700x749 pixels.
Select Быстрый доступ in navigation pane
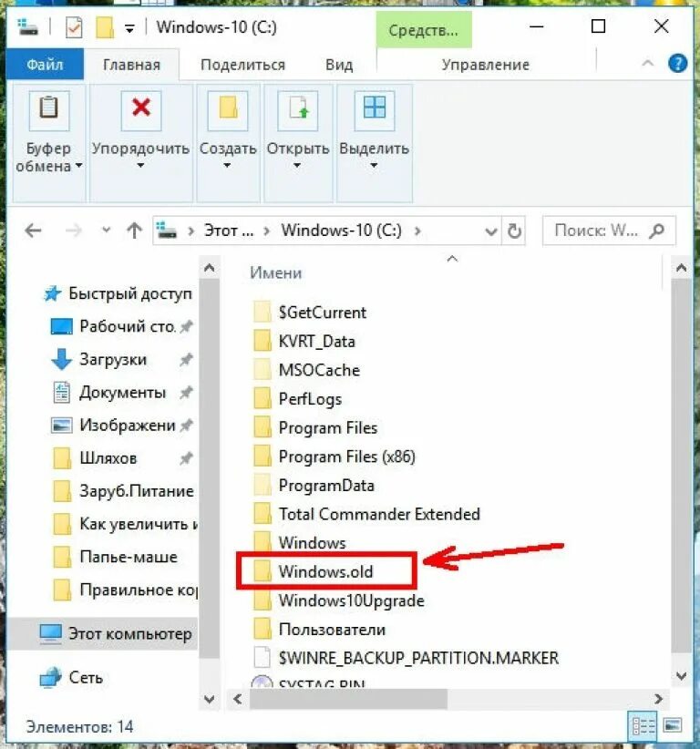point(118,293)
